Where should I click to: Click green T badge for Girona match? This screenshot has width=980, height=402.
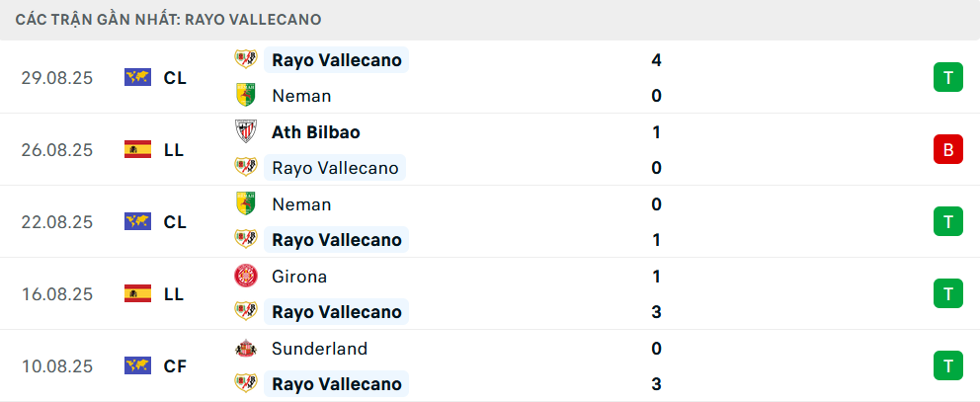click(x=947, y=294)
